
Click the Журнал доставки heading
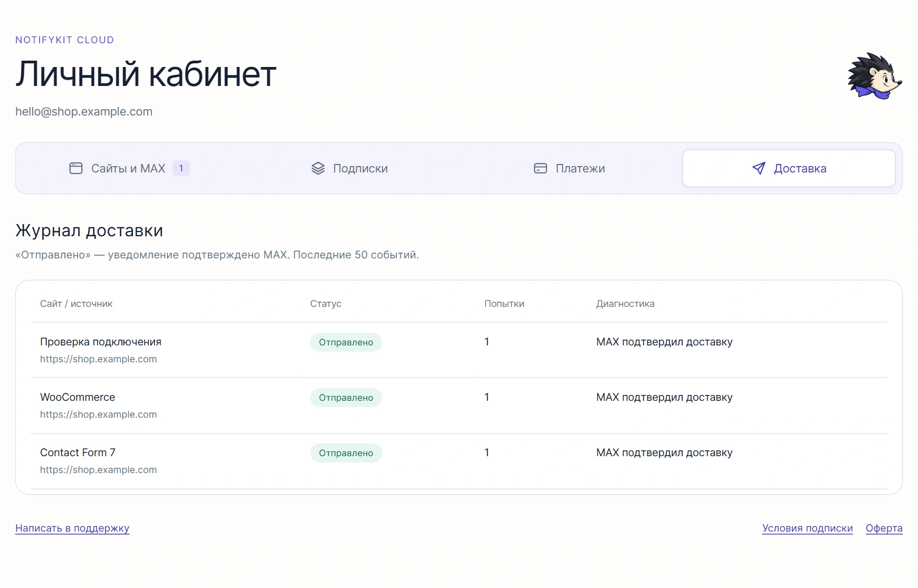(x=89, y=230)
